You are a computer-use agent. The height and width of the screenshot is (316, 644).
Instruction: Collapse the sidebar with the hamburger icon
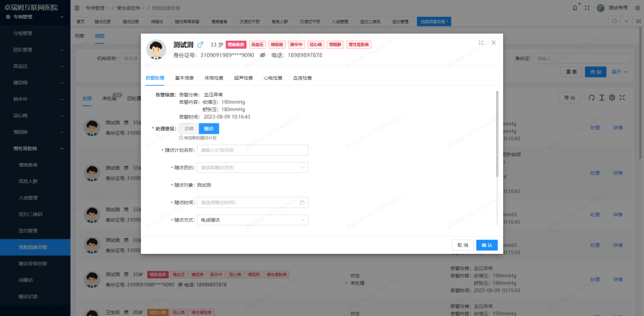click(x=76, y=8)
